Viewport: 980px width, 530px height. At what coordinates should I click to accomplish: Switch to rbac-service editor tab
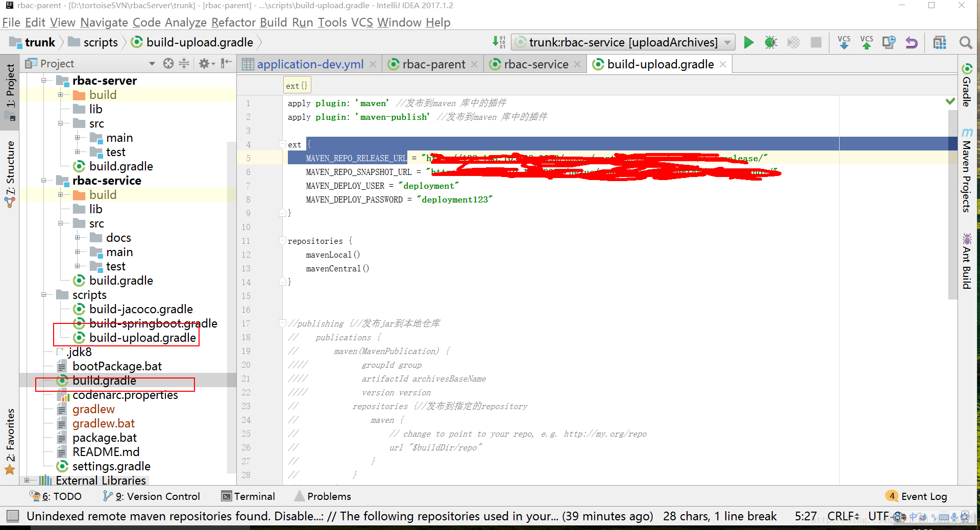536,64
